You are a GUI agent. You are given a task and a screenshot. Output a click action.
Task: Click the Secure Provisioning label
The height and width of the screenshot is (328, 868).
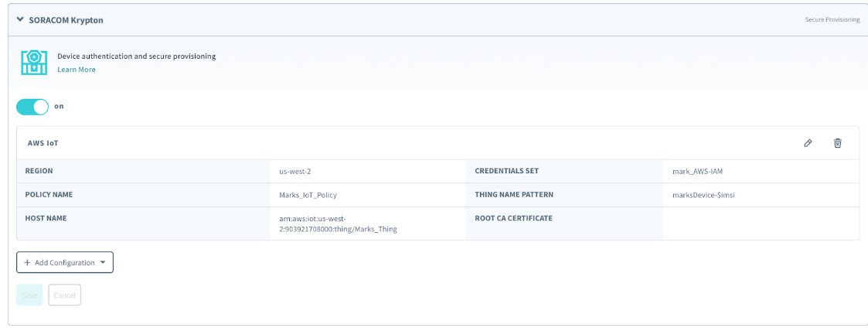coord(832,20)
